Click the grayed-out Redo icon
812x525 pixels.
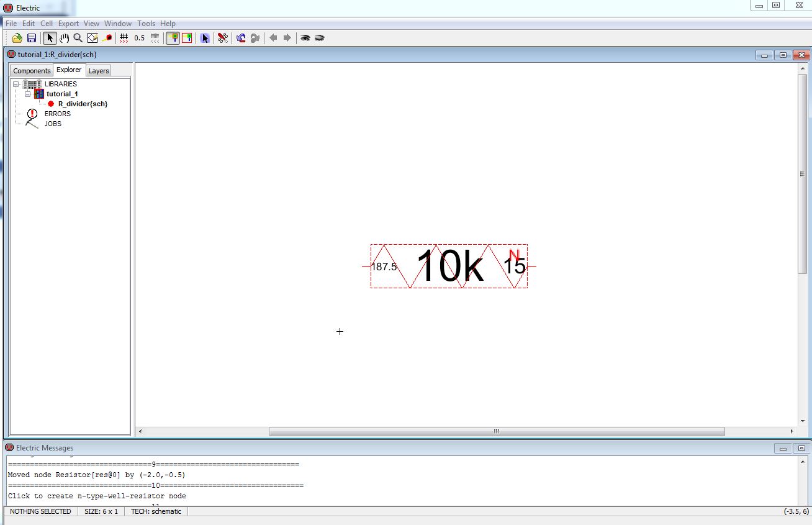(x=255, y=38)
